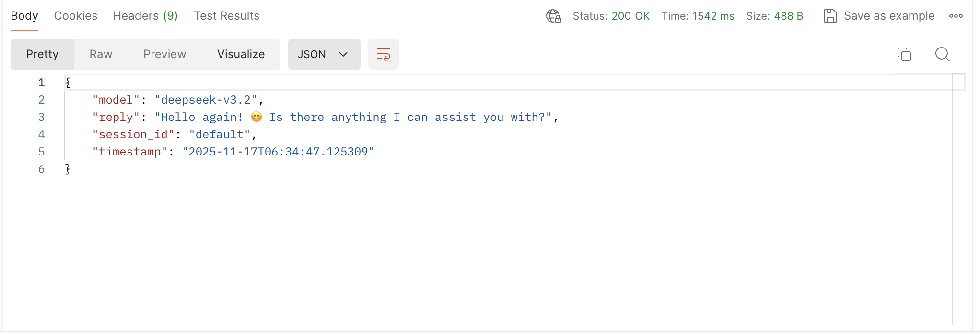Select the Preview view mode
Image resolution: width=980 pixels, height=334 pixels.
(164, 54)
